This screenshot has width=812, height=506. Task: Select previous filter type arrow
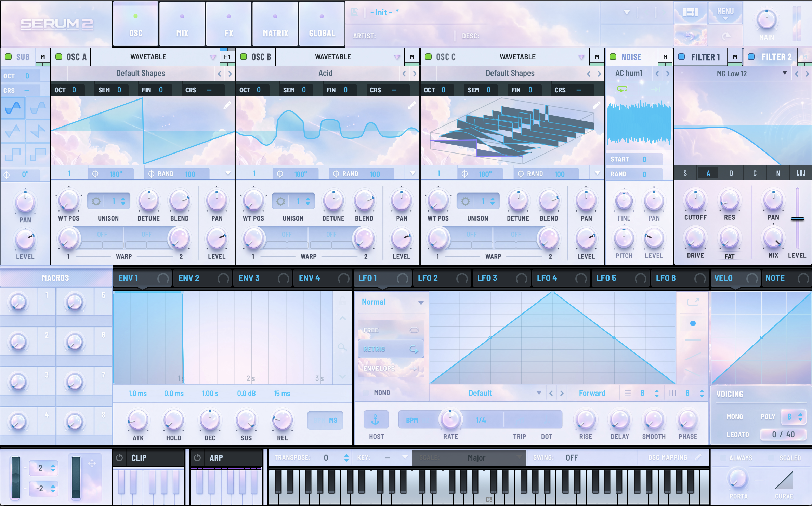797,74
